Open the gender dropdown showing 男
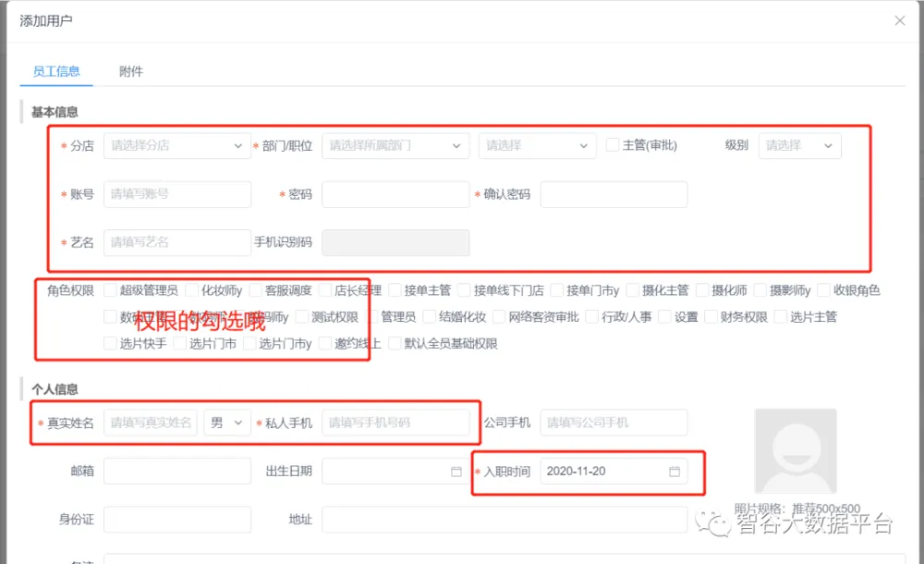This screenshot has width=924, height=564. pos(227,423)
